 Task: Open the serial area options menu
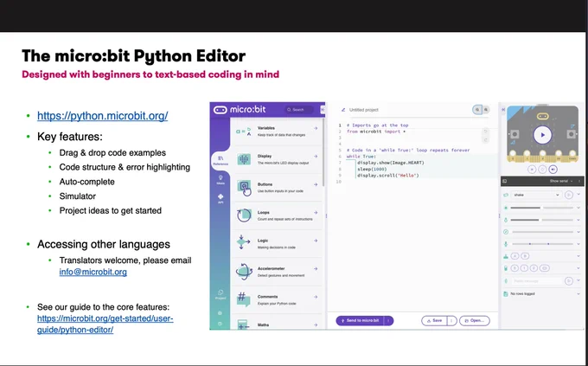coord(579,181)
